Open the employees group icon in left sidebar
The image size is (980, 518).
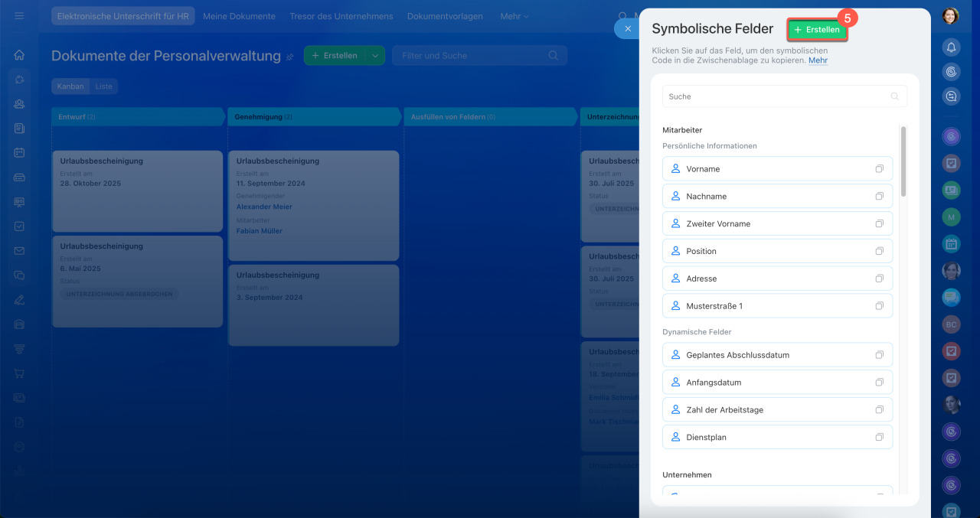[19, 104]
